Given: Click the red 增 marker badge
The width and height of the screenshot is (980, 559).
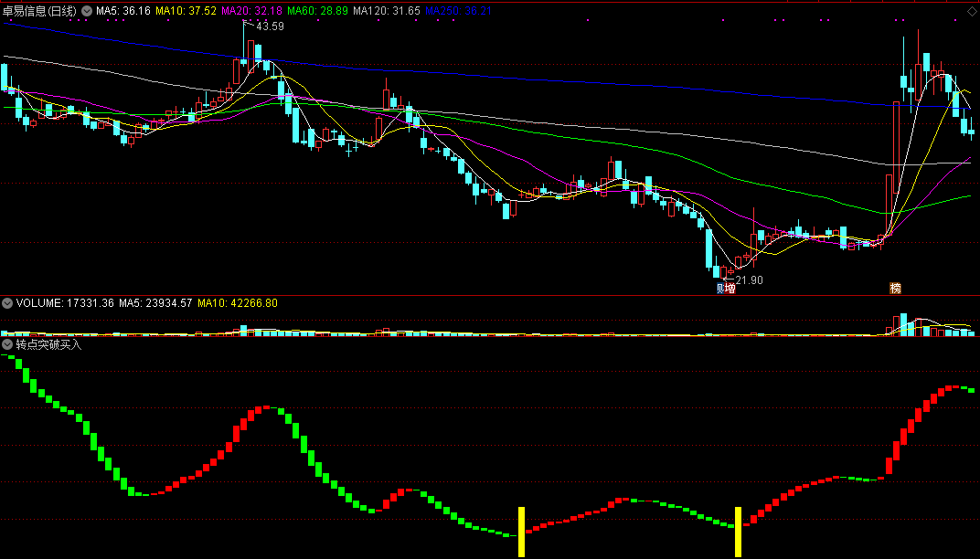Looking at the screenshot, I should tap(730, 288).
